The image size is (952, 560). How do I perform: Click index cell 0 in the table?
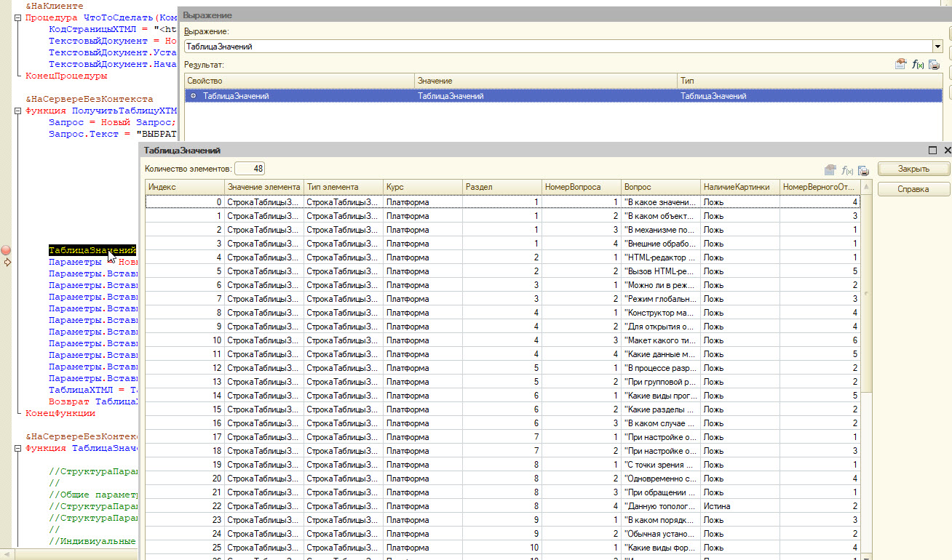pyautogui.click(x=185, y=202)
